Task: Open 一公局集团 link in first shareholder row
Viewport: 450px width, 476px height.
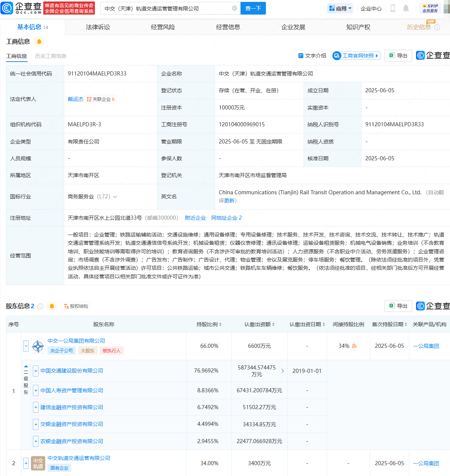Action: [426, 346]
